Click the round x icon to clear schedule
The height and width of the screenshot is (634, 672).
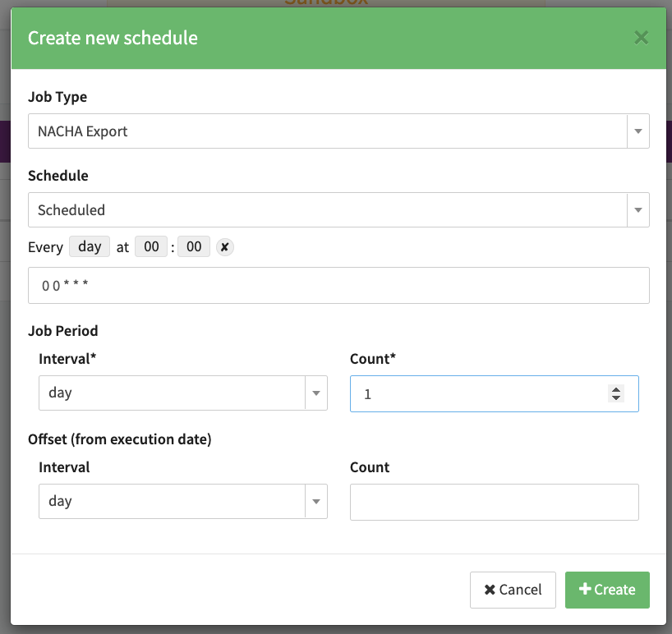point(224,247)
